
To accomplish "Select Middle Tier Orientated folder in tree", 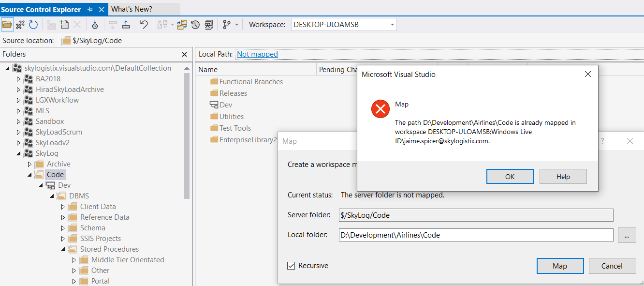I will (128, 260).
